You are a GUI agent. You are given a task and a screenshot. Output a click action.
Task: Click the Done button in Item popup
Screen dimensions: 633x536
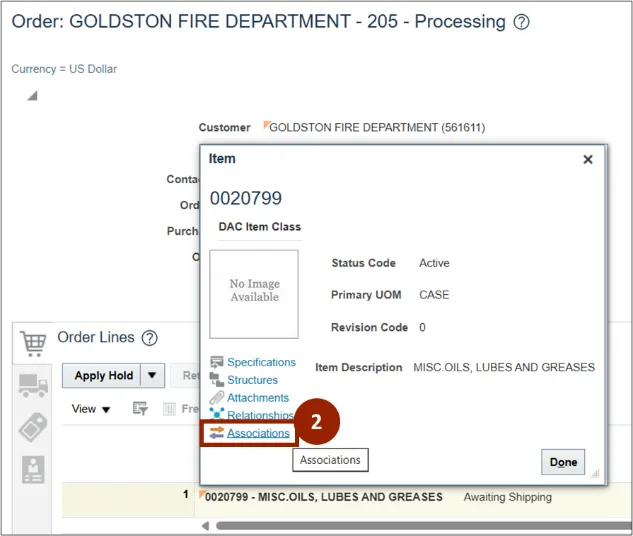(563, 462)
